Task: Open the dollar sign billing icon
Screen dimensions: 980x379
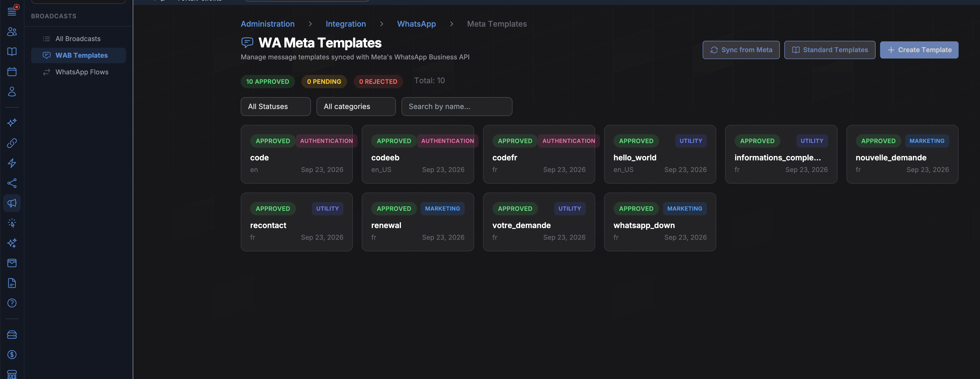Action: pos(12,355)
